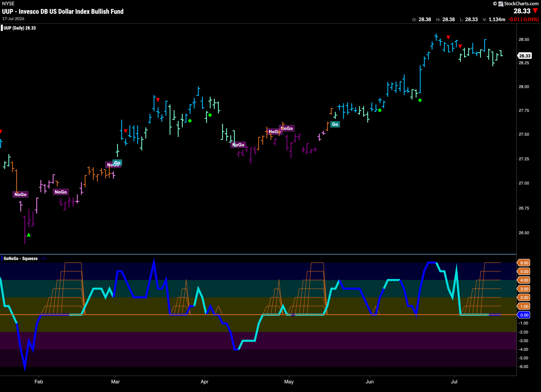Click the date 17-Jul-2026

click(x=13, y=19)
